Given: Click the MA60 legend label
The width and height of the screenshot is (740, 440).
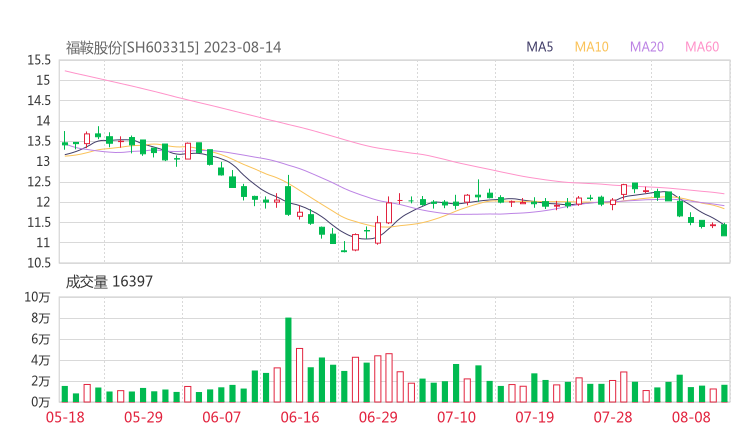Looking at the screenshot, I should 702,47.
